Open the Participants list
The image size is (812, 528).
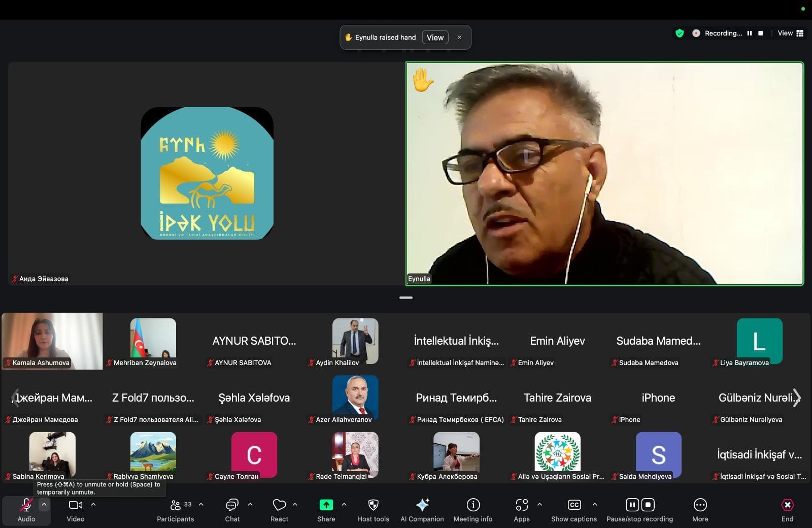pyautogui.click(x=176, y=510)
